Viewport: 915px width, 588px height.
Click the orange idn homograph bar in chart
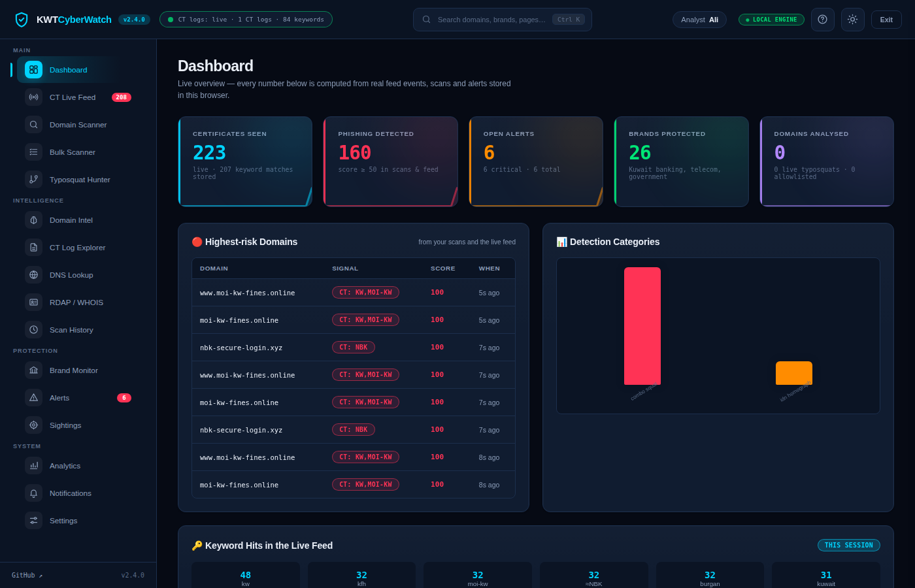tap(793, 373)
